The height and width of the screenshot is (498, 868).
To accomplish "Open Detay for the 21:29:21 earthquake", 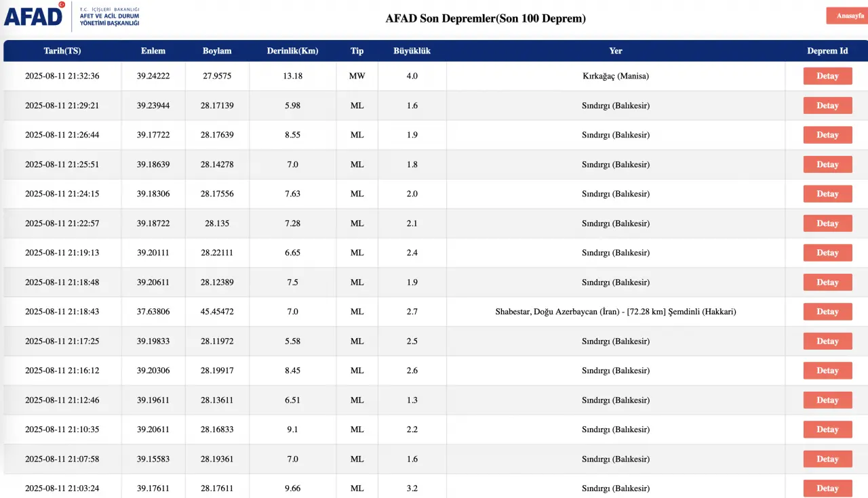I will point(827,106).
